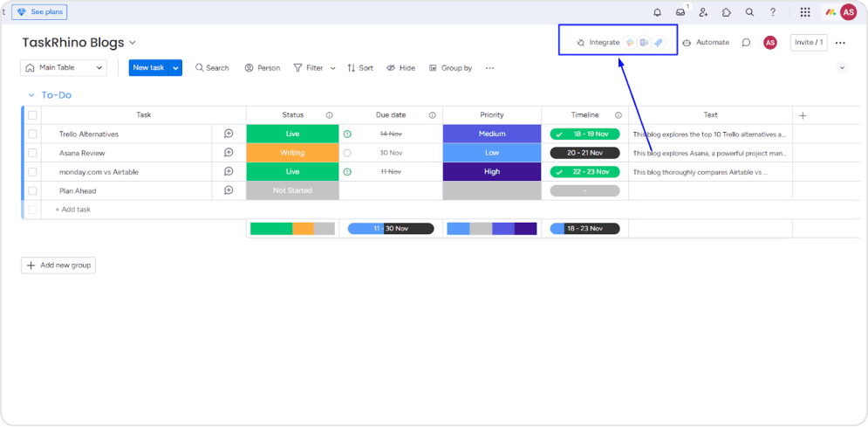Click the 20 - 21 Nov timeline pill

584,153
